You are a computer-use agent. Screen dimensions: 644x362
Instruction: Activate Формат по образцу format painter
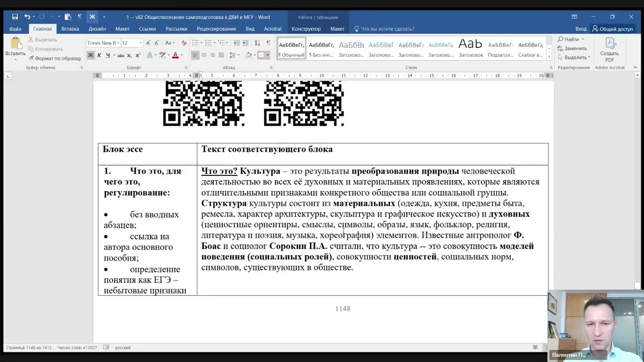[54, 58]
